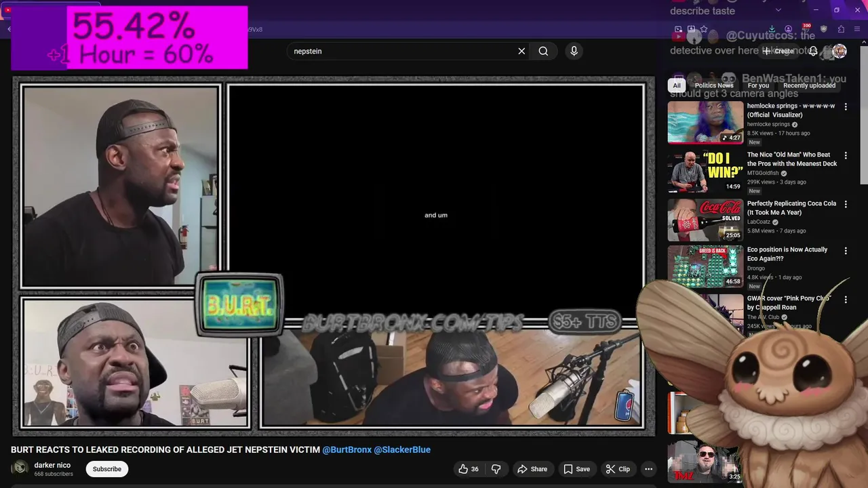Image resolution: width=868 pixels, height=488 pixels.
Task: Open hemlocke springs video thumbnail
Action: 705,123
